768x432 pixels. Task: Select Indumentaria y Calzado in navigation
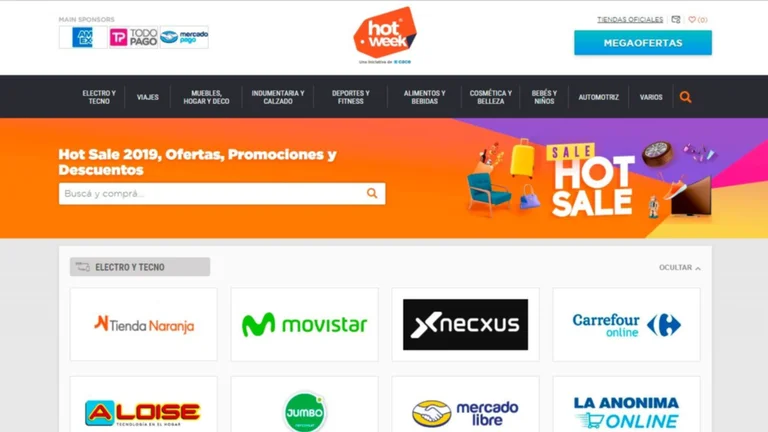point(278,97)
